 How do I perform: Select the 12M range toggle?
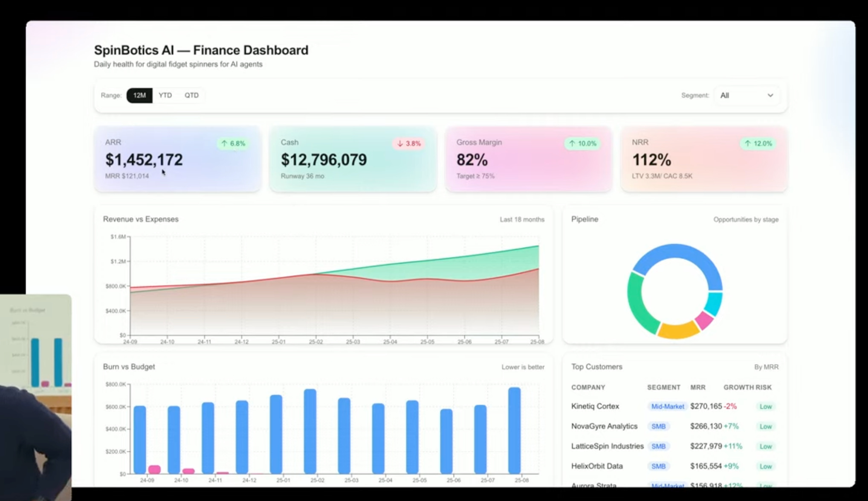139,95
